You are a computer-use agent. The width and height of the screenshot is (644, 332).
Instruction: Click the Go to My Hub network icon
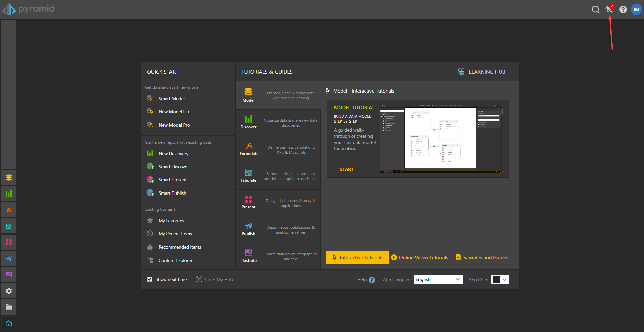[199, 279]
